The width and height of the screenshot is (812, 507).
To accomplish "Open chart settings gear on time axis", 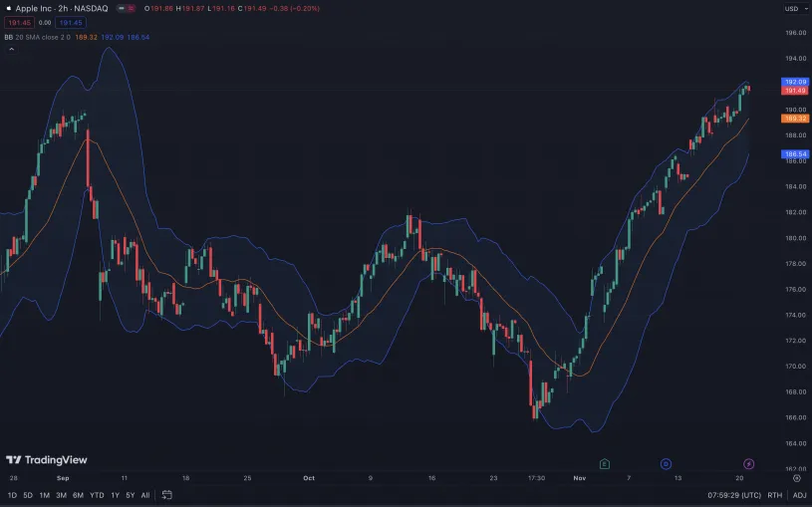I will tap(796, 478).
